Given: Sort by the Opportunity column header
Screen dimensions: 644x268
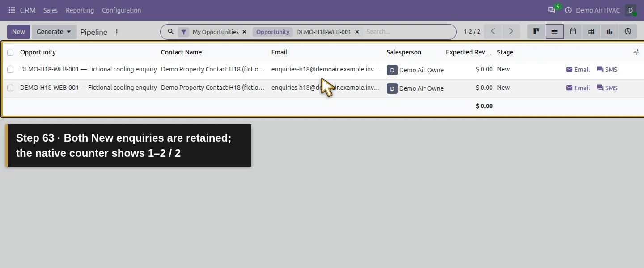Looking at the screenshot, I should pyautogui.click(x=38, y=52).
